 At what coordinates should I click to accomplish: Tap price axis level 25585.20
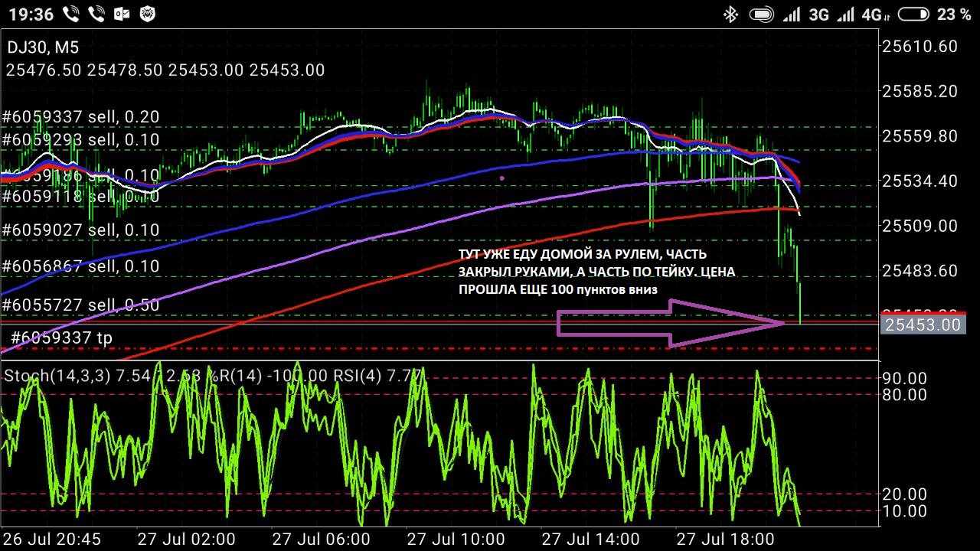(920, 92)
